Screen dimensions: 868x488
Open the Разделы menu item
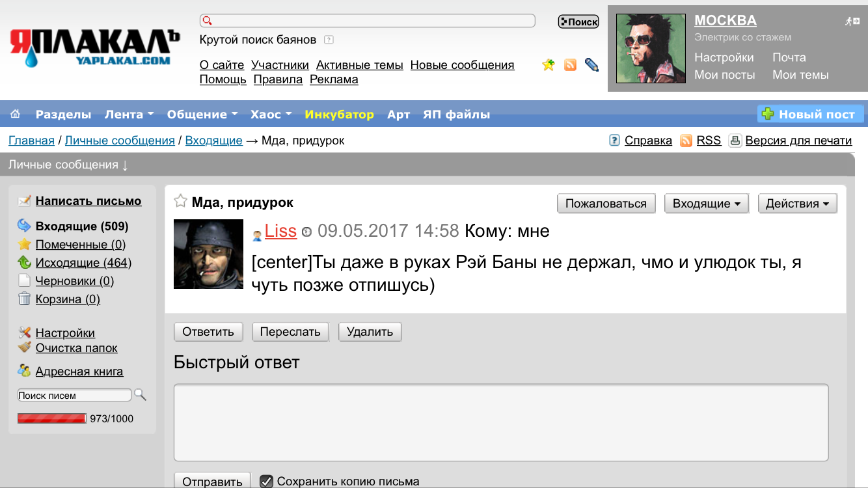63,115
